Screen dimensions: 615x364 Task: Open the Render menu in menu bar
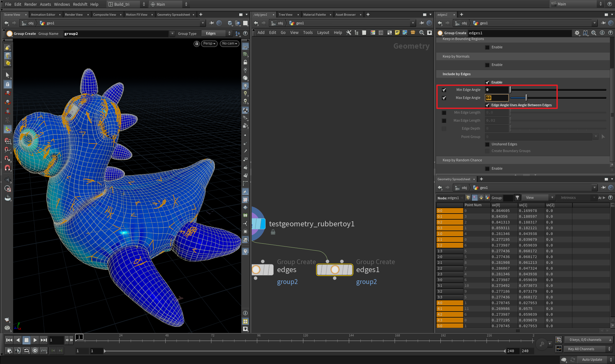click(30, 4)
